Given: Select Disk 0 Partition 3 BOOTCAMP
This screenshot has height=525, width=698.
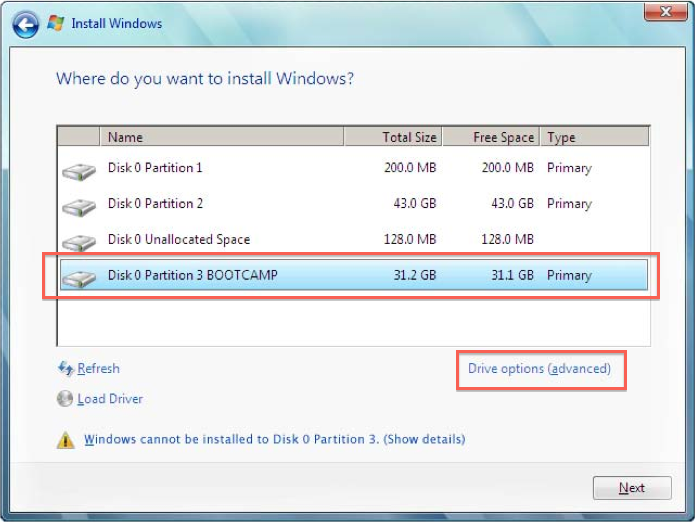Looking at the screenshot, I should pyautogui.click(x=353, y=275).
